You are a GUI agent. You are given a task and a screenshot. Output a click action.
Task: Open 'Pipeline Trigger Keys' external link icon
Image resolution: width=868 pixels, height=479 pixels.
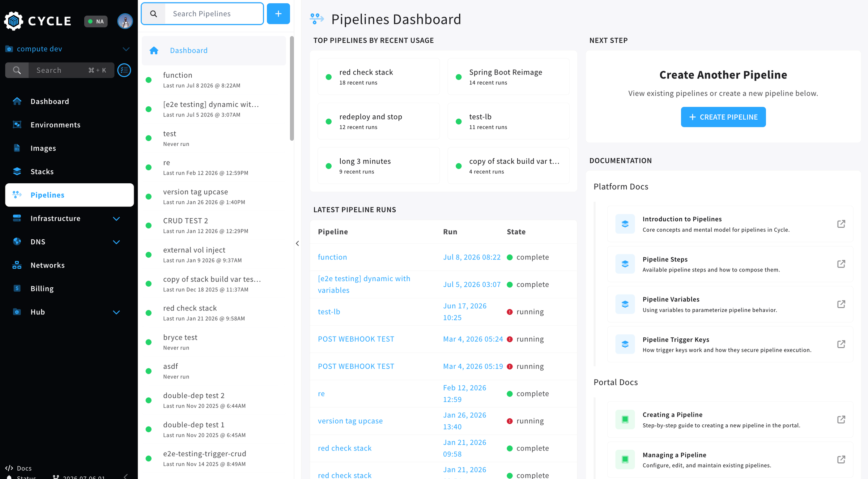(x=841, y=344)
